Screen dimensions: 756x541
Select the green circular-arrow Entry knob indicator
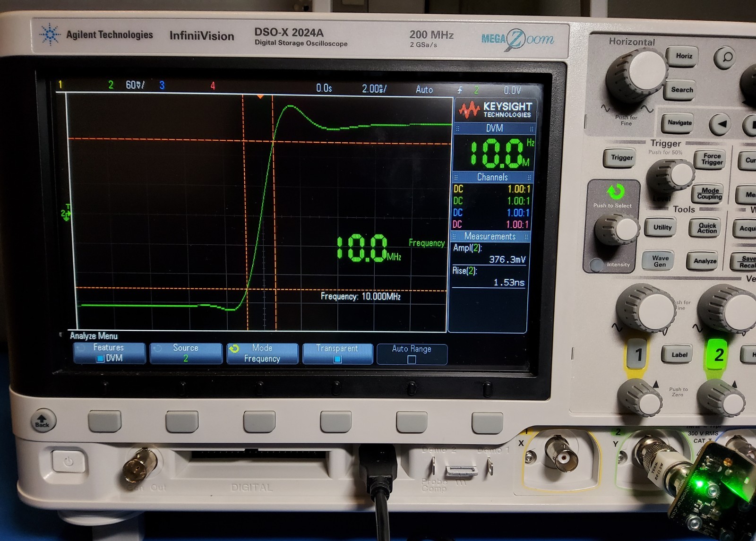coord(616,192)
